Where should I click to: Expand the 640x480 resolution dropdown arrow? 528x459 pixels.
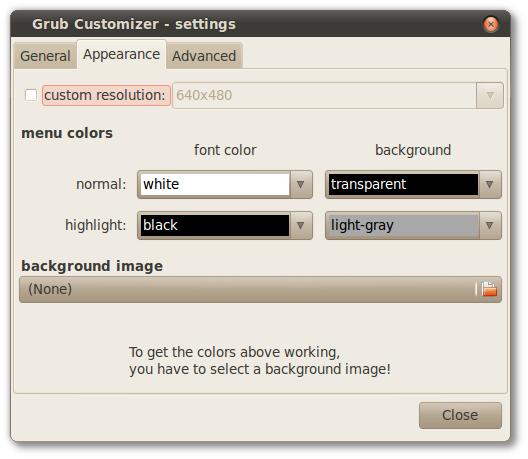[490, 96]
